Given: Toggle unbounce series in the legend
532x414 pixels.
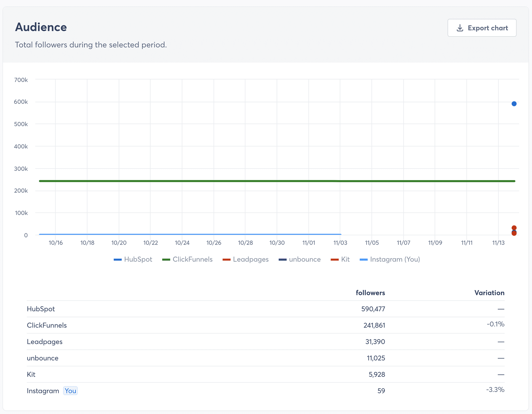Looking at the screenshot, I should tap(300, 259).
